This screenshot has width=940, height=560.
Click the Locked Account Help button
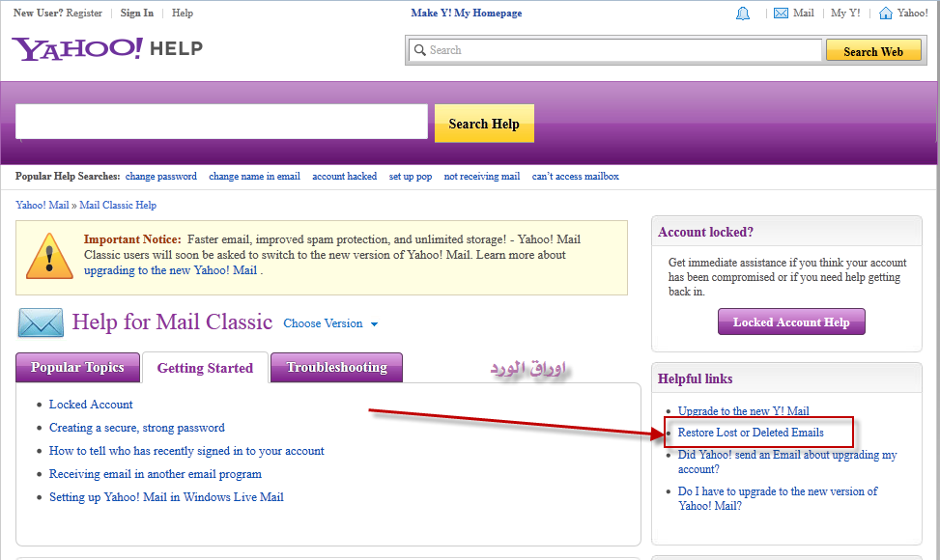click(x=791, y=322)
